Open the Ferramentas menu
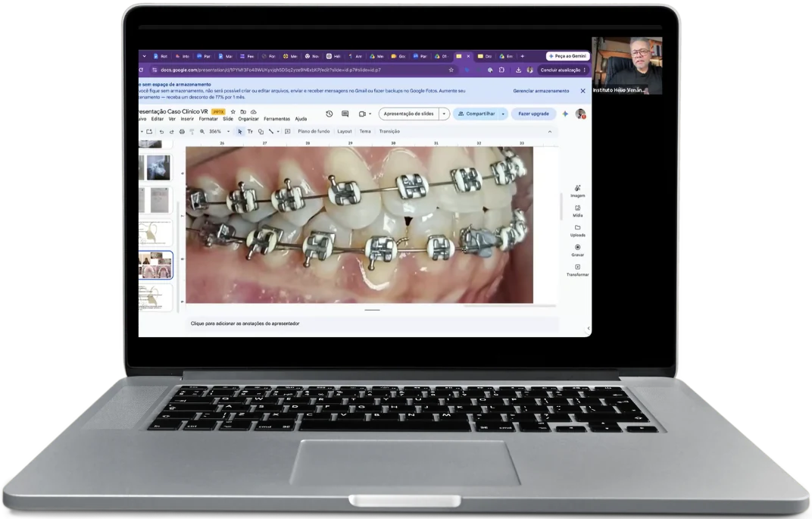812x519 pixels. 276,119
